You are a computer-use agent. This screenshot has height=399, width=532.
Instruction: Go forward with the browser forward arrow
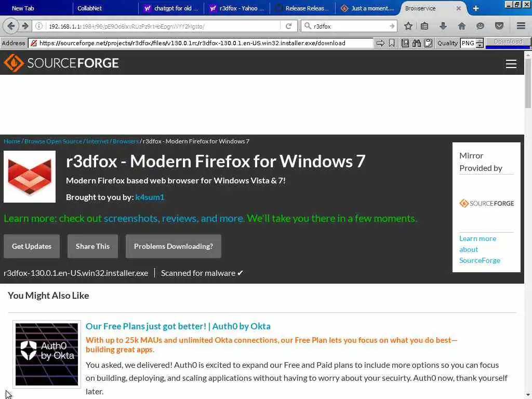coord(25,26)
